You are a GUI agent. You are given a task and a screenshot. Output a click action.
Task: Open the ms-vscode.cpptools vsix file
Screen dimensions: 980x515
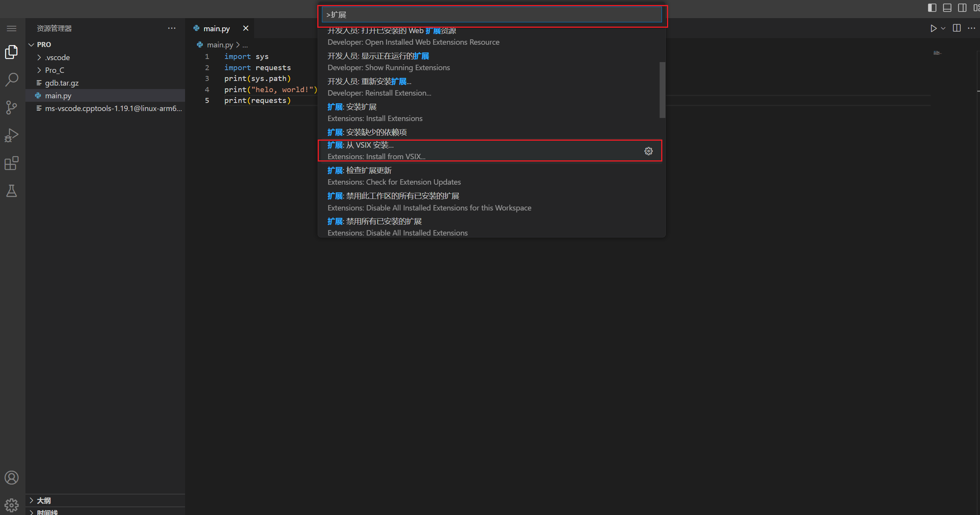[105, 108]
